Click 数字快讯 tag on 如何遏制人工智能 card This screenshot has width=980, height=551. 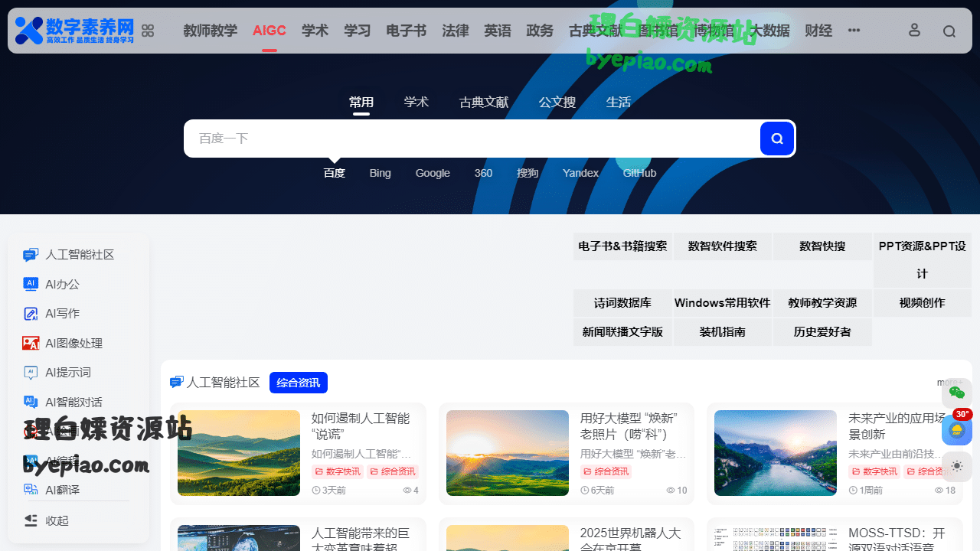point(338,471)
